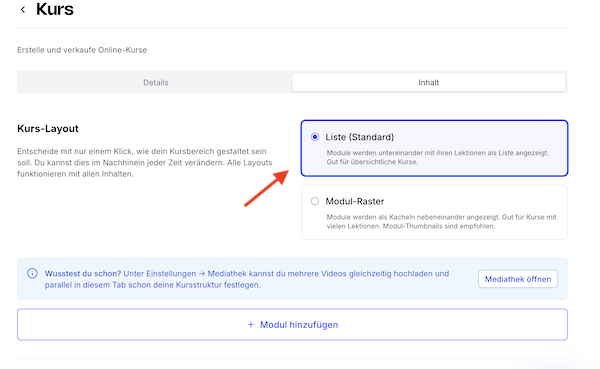Click the description 'Module werden als Kacheln nebeneinander angezeigt'
The width and height of the screenshot is (600, 369).
441,222
